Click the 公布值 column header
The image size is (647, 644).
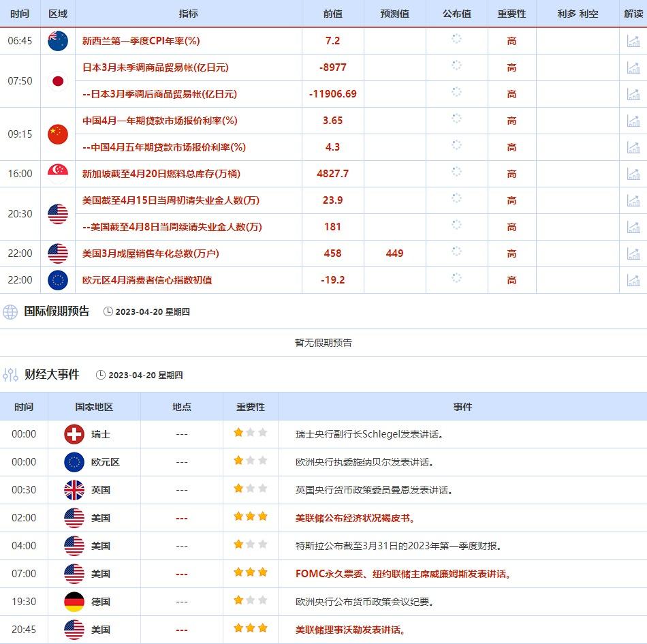[456, 14]
